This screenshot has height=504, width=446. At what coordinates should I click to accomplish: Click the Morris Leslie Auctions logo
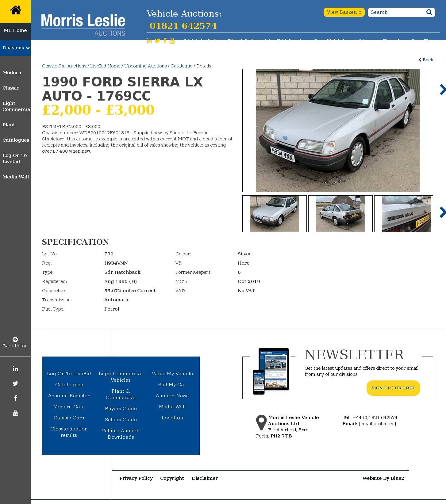pos(83,25)
